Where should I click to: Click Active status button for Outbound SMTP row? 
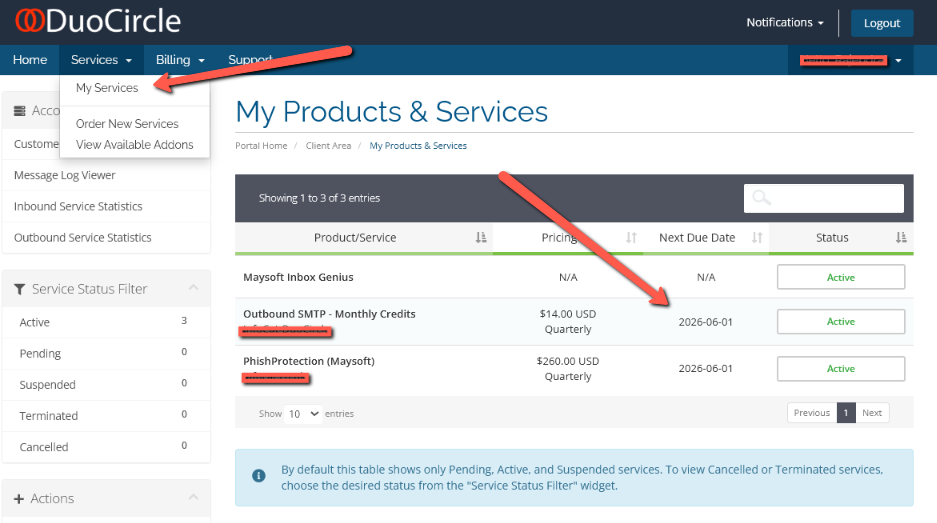point(841,322)
